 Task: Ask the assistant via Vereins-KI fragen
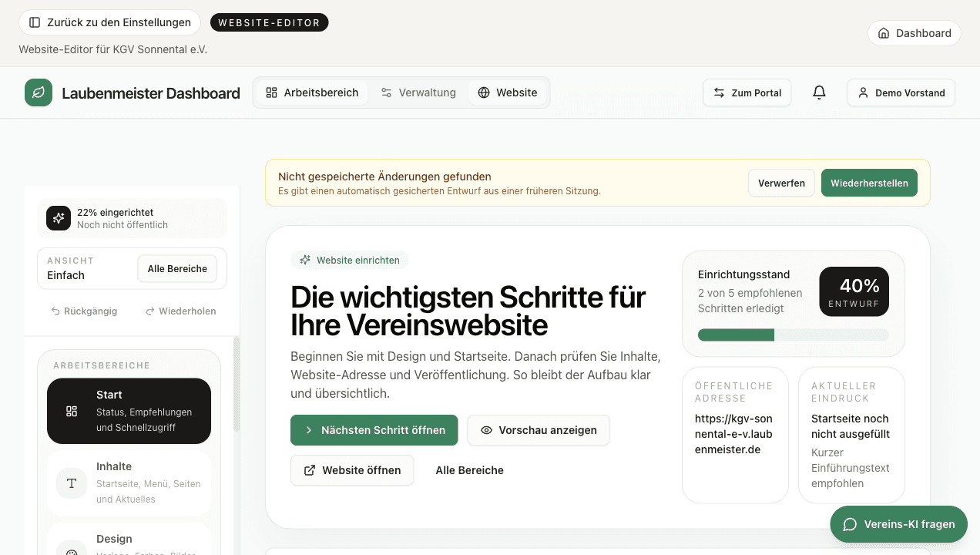pos(898,524)
